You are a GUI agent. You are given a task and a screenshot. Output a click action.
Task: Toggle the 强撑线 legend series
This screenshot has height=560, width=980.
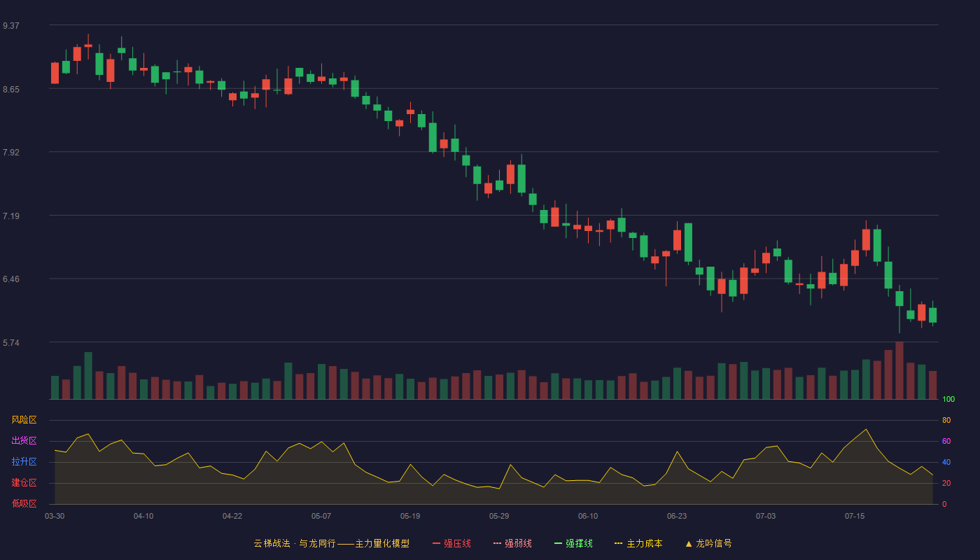click(573, 543)
